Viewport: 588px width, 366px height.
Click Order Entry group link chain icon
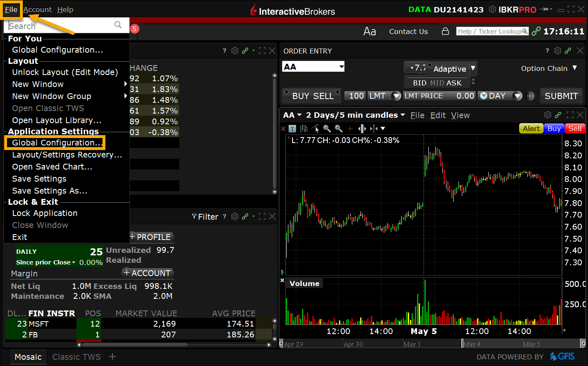[568, 51]
